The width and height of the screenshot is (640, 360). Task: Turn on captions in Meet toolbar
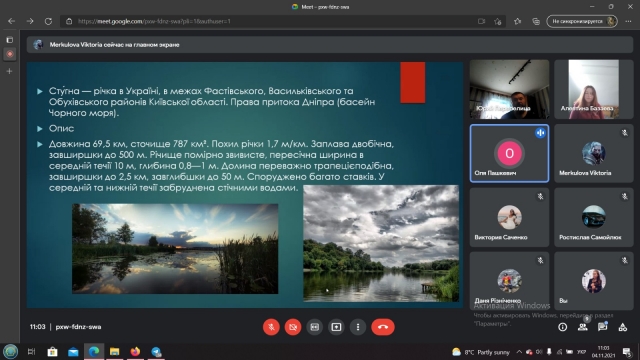click(314, 327)
